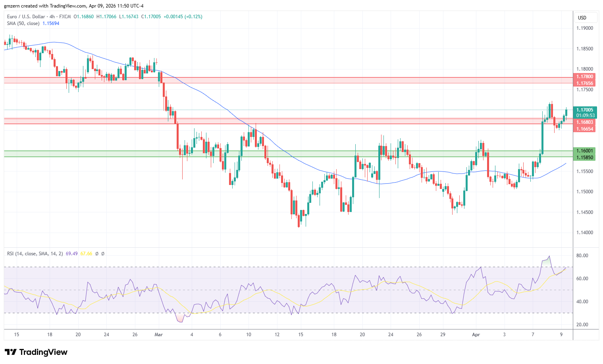Click the SMA value 1.15694
603x364 pixels.
(51, 23)
